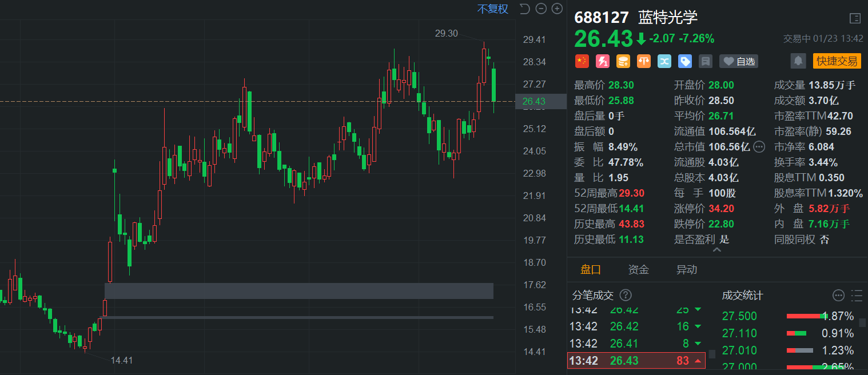This screenshot has height=375, width=868.
Task: Select the trade row with volume 16
Action: tap(636, 326)
